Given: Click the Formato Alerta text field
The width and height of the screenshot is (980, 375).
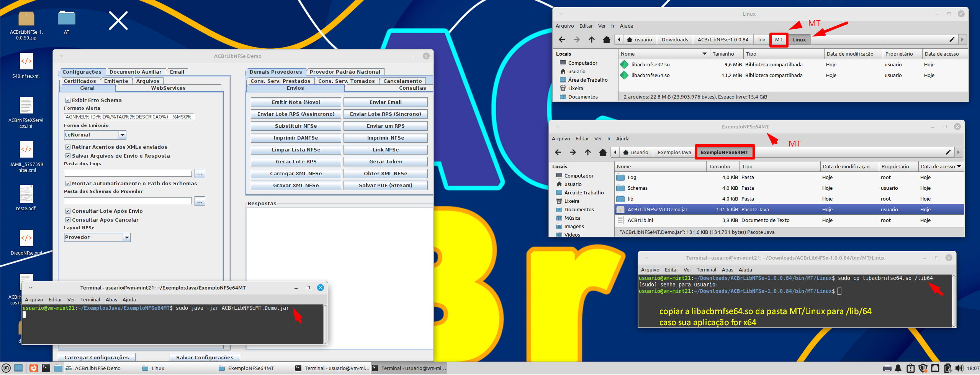Looking at the screenshot, I should pyautogui.click(x=129, y=117).
